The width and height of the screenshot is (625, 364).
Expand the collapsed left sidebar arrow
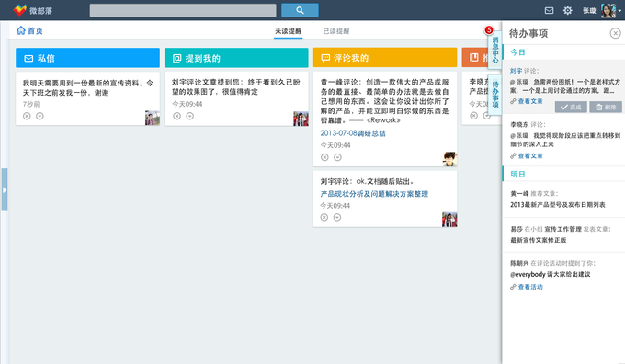[x=5, y=189]
